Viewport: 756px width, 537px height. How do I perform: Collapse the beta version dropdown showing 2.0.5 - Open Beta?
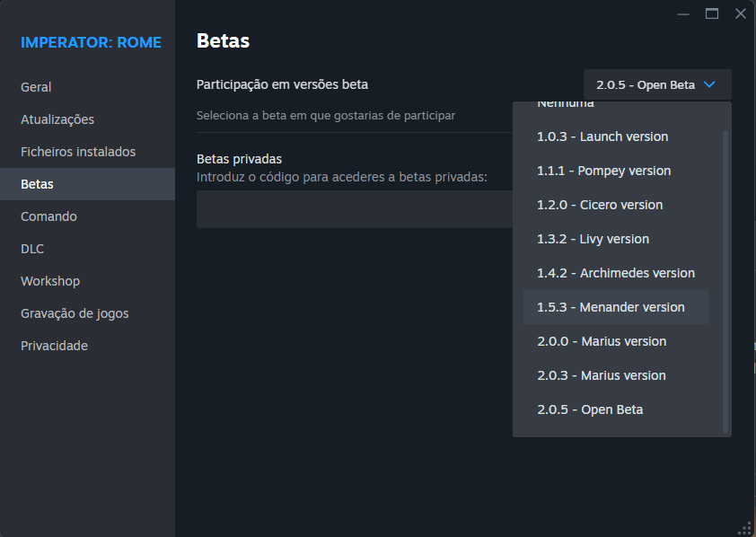coord(657,84)
